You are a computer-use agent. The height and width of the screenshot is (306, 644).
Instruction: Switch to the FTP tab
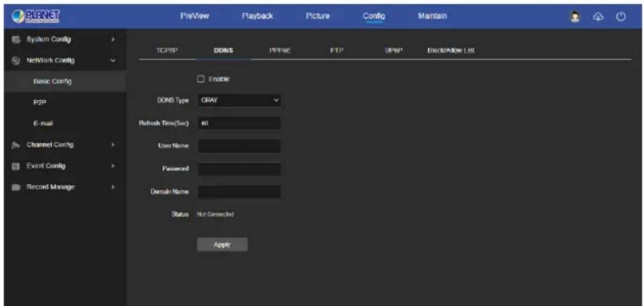coord(336,51)
